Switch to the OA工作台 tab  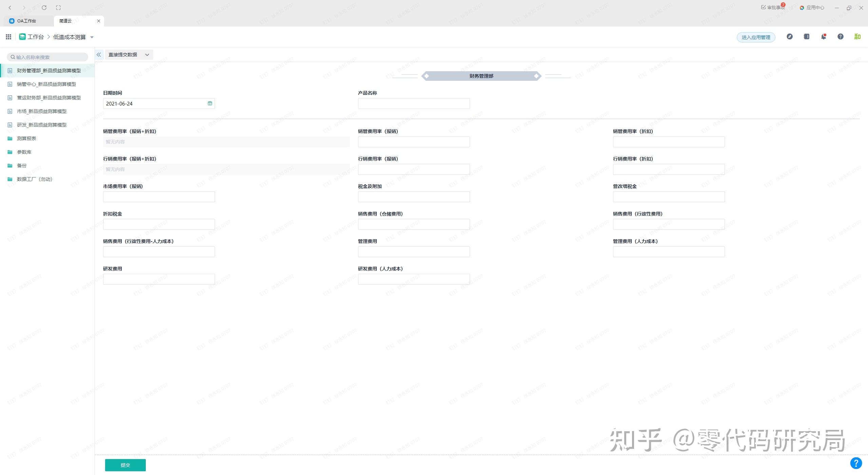pos(26,21)
